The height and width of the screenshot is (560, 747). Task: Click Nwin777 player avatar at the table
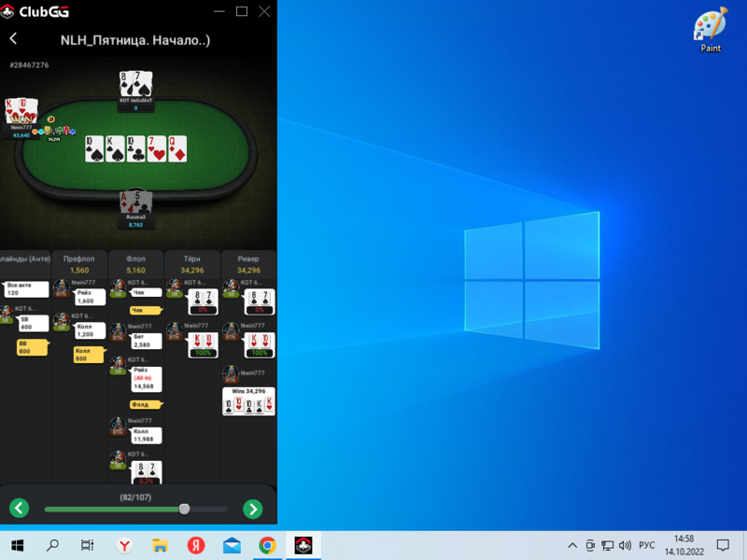pyautogui.click(x=21, y=113)
